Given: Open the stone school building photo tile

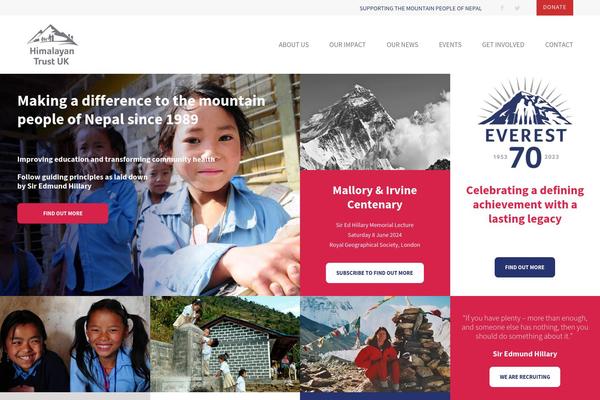Looking at the screenshot, I should (x=225, y=344).
